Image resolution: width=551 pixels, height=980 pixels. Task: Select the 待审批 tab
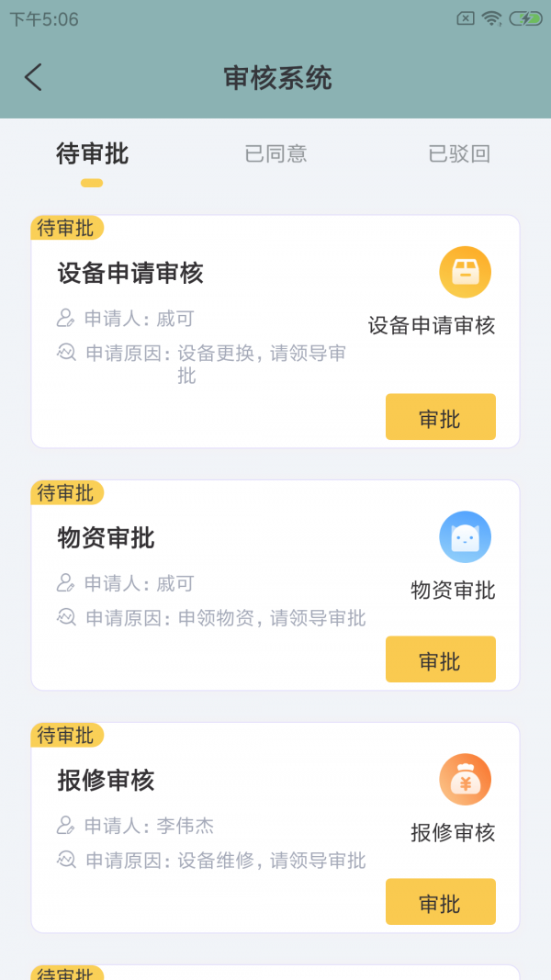click(x=90, y=153)
